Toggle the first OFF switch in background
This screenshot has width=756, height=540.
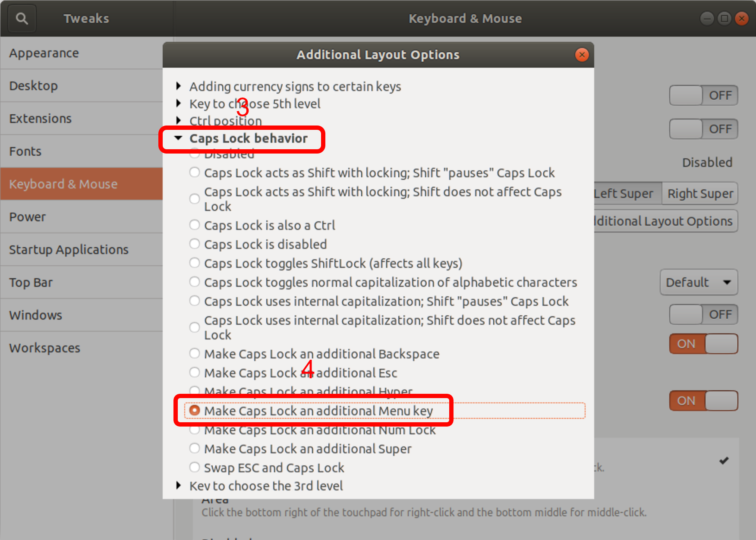point(704,95)
